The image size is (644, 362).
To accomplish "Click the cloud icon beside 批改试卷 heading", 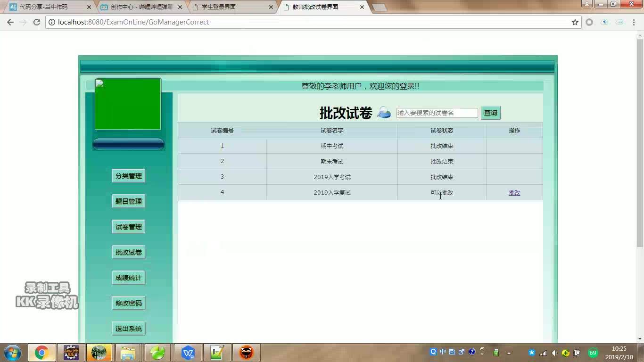I will pyautogui.click(x=384, y=113).
